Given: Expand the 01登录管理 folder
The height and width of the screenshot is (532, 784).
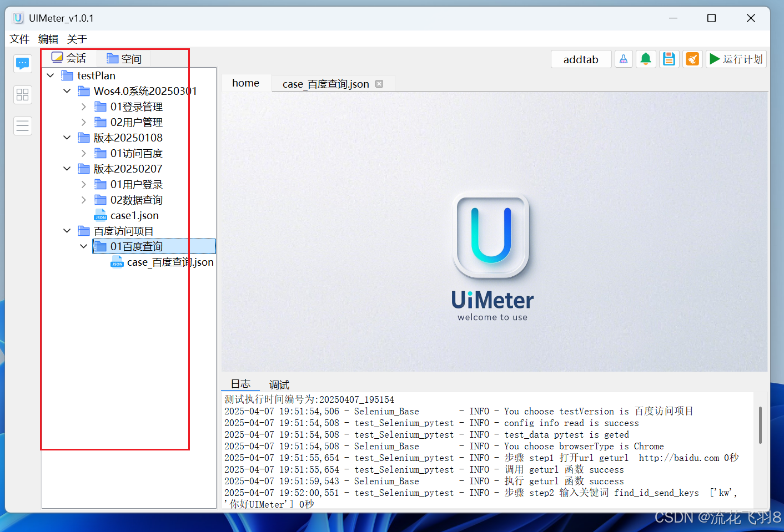Looking at the screenshot, I should point(84,107).
